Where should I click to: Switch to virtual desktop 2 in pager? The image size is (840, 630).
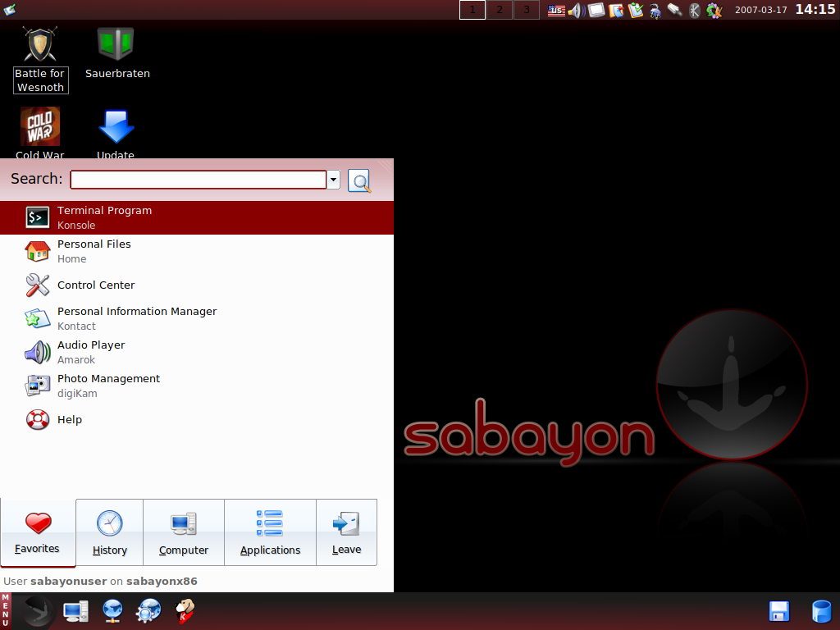point(500,10)
